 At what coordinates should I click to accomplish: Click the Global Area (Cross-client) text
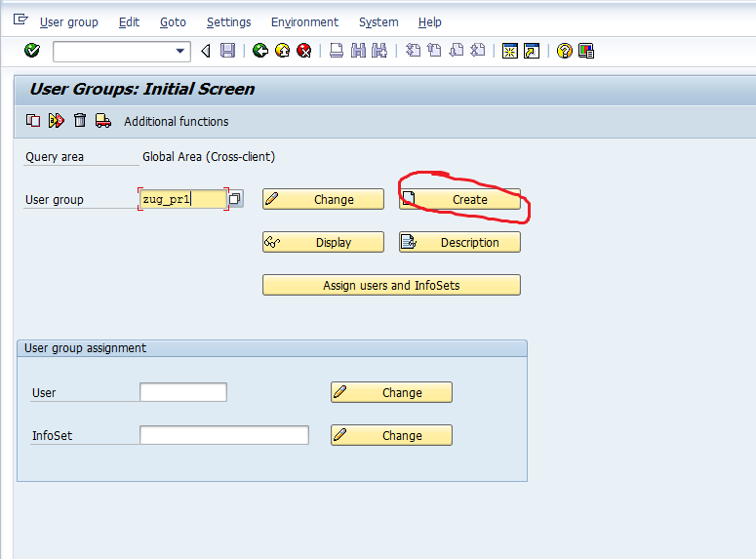coord(209,157)
